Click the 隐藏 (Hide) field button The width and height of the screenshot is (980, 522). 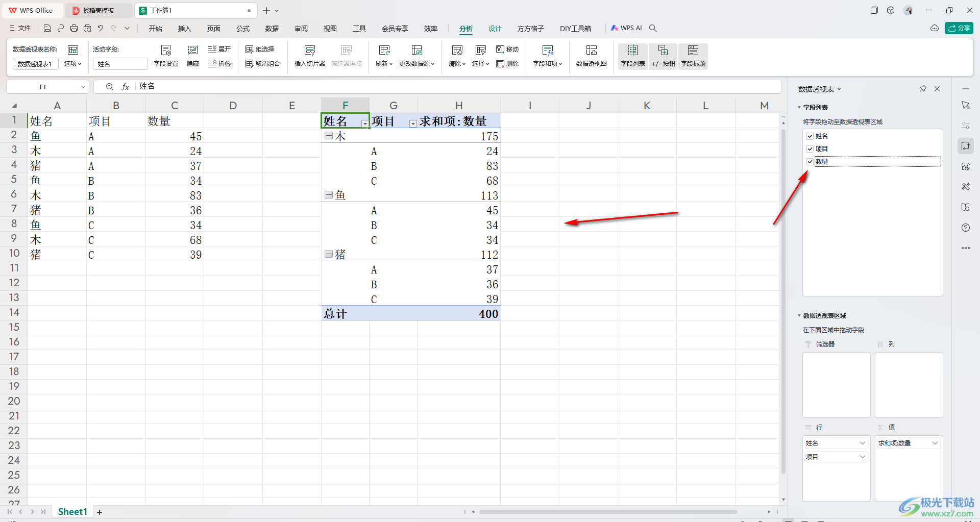click(193, 56)
